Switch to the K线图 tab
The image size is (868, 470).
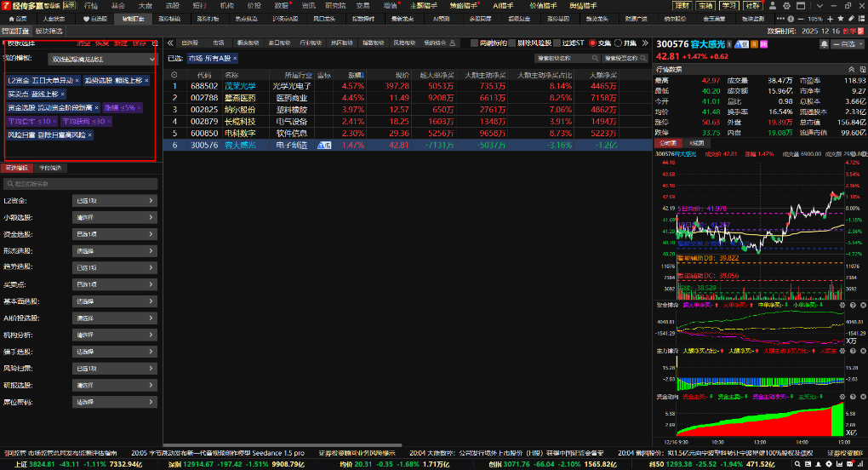pos(696,143)
